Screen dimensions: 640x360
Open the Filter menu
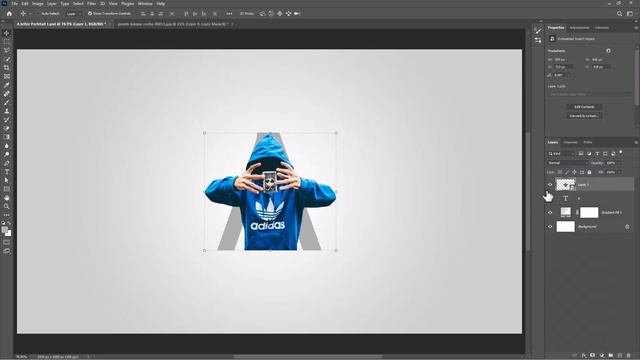pos(91,4)
